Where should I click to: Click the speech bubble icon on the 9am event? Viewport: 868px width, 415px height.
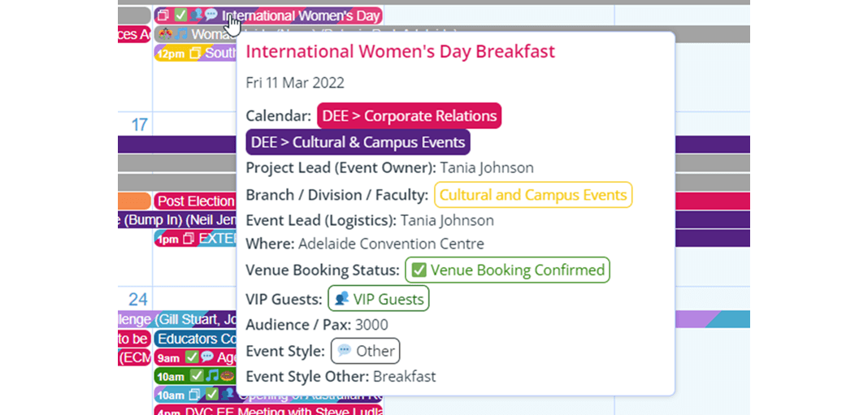207,357
